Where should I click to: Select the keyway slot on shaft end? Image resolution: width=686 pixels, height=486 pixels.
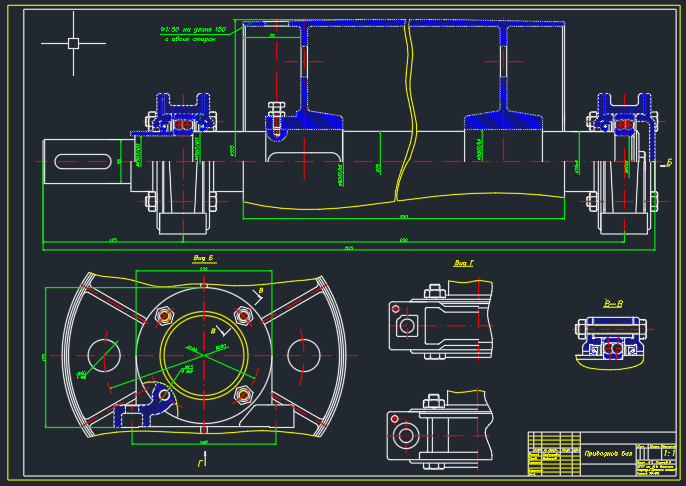83,161
